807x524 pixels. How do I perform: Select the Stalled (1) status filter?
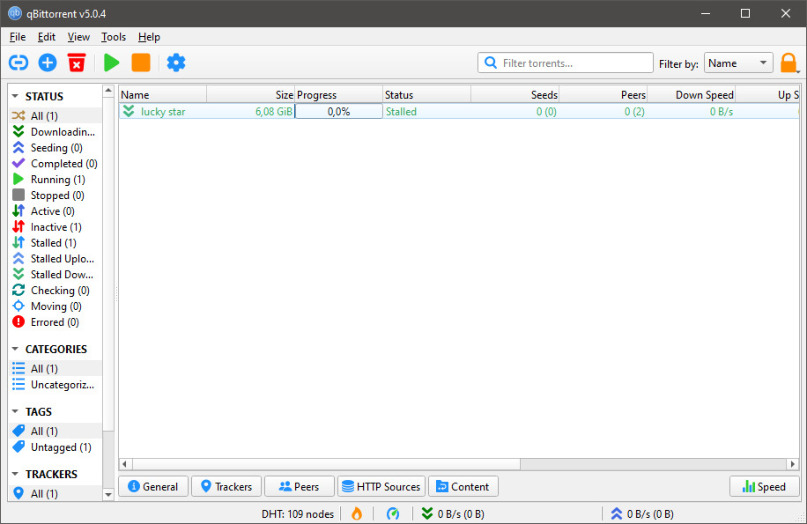coord(53,243)
